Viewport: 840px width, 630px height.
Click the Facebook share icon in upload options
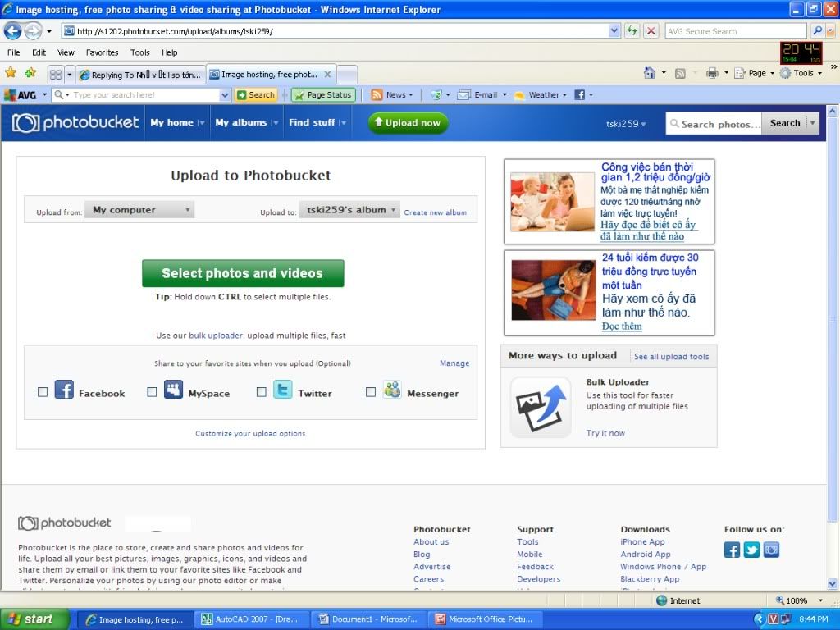tap(64, 390)
